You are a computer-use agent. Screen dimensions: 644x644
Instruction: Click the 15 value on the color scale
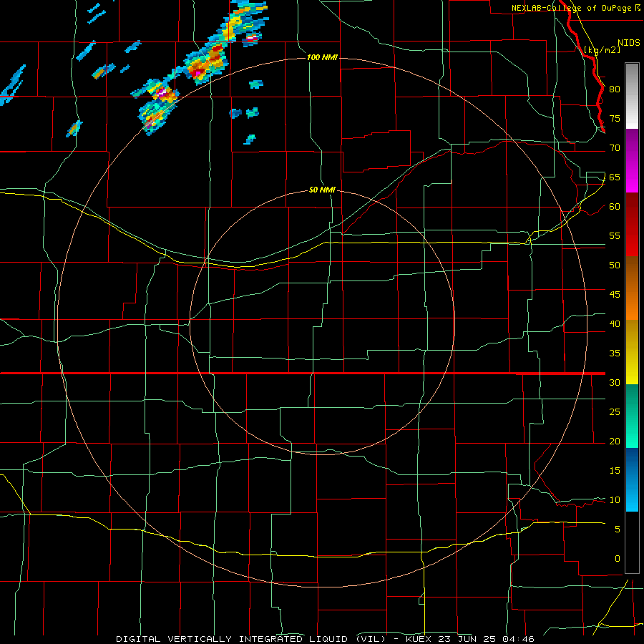615,471
